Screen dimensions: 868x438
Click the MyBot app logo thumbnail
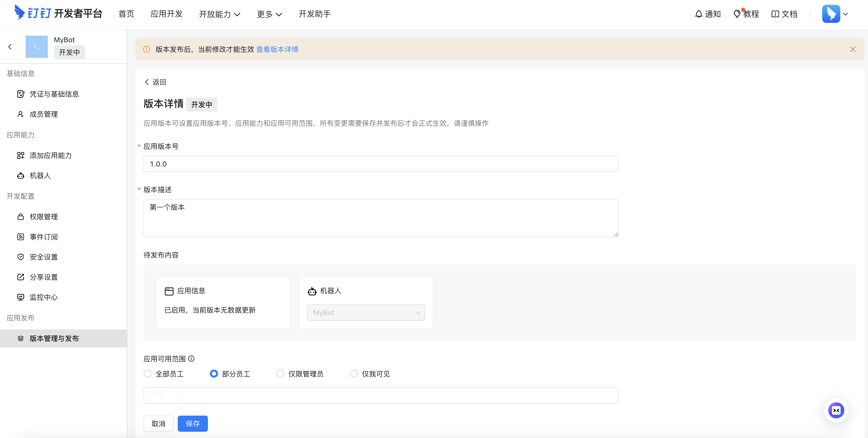pos(37,47)
